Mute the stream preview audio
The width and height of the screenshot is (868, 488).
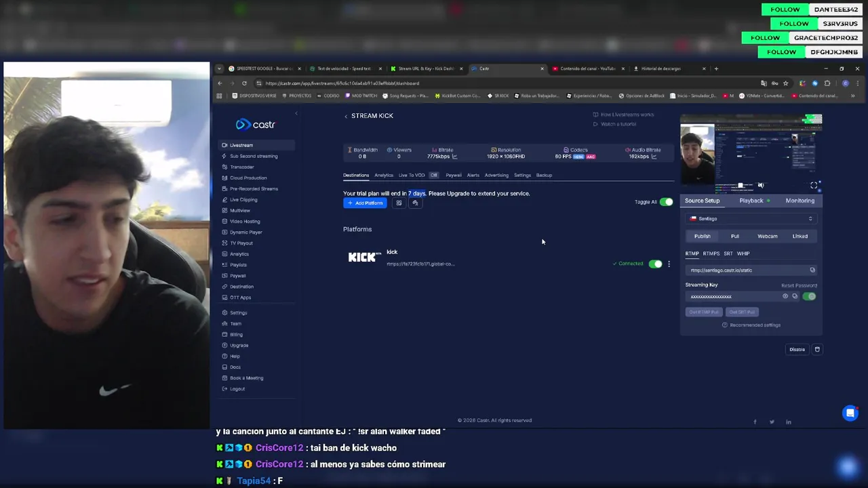pos(760,185)
